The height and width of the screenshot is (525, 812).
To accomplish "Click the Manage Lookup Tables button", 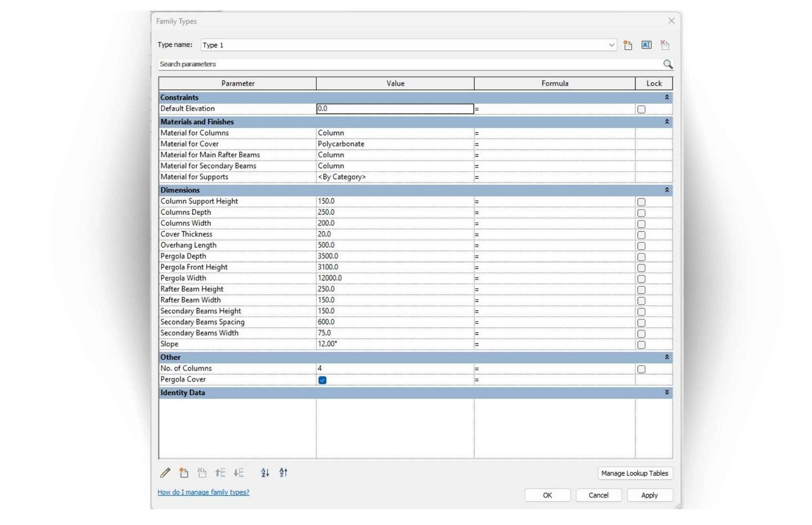I will 634,473.
